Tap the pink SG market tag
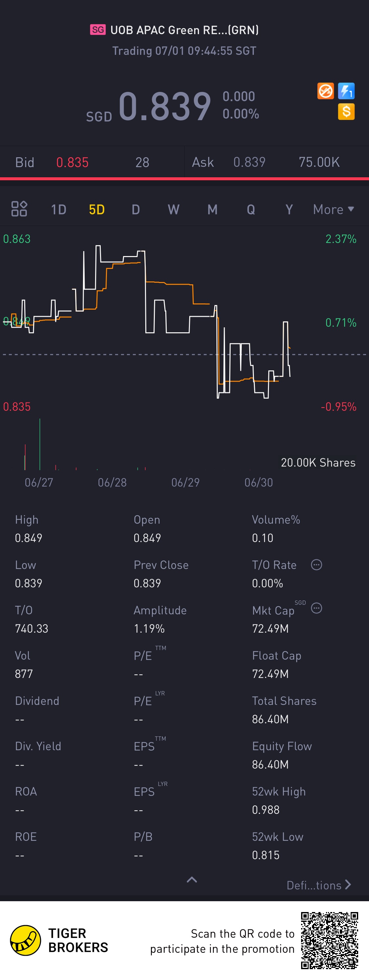Image resolution: width=369 pixels, height=980 pixels. pyautogui.click(x=98, y=30)
